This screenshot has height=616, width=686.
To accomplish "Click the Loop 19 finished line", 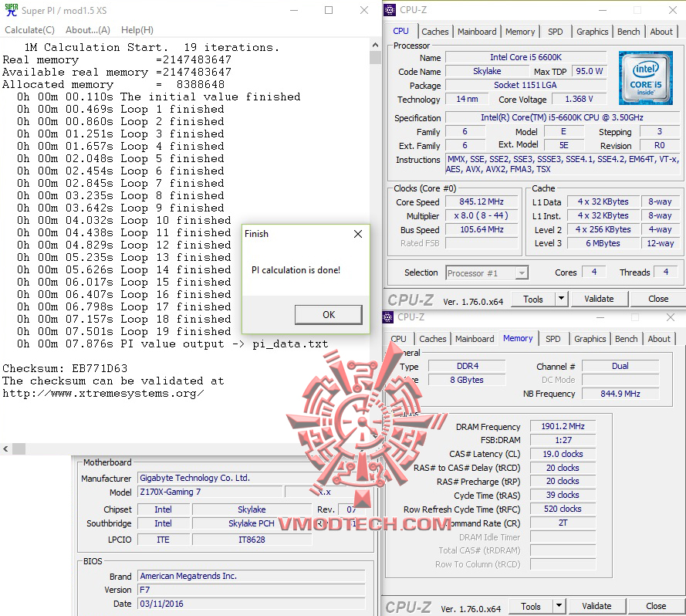I will [123, 331].
